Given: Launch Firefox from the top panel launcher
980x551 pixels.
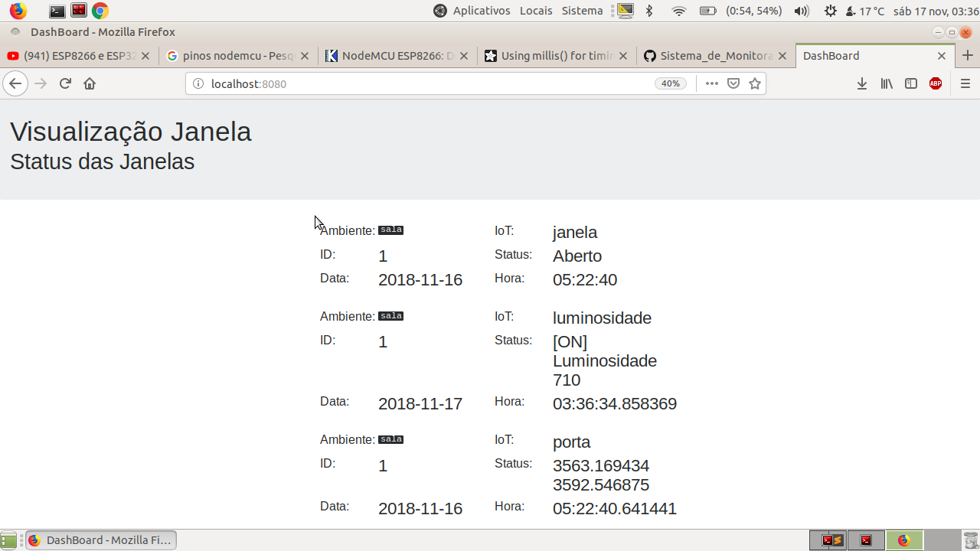Looking at the screenshot, I should click(x=18, y=11).
